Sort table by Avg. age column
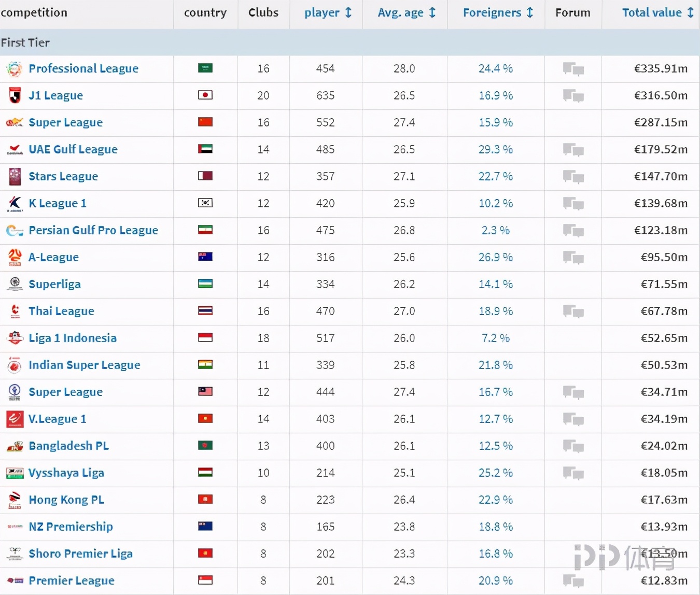The width and height of the screenshot is (700, 595). [407, 13]
